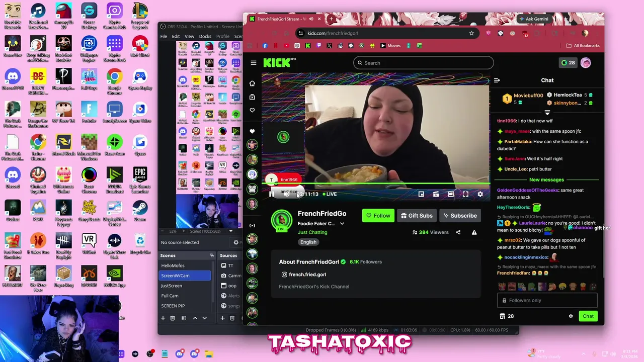This screenshot has height=362, width=644.
Task: Open Twitch bookmark in Chrome
Action: [x=318, y=46]
